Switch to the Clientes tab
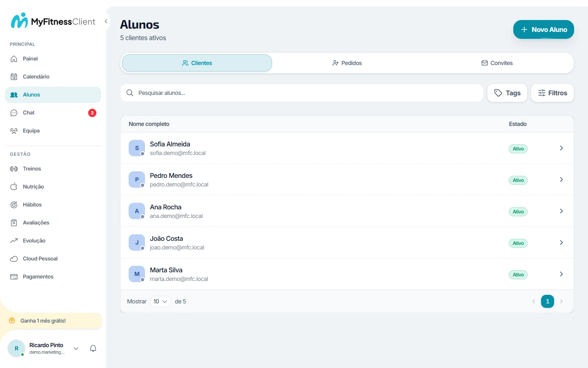The height and width of the screenshot is (368, 588). [197, 63]
